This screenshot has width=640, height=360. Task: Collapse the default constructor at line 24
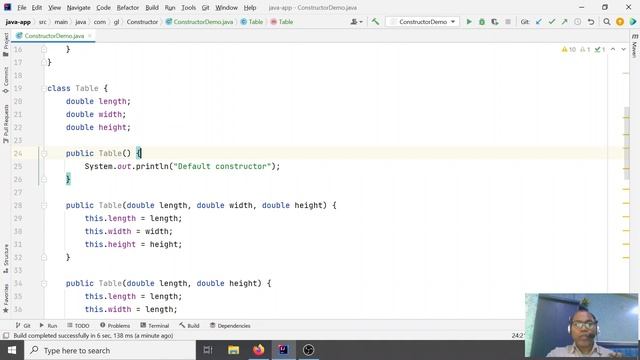click(44, 153)
